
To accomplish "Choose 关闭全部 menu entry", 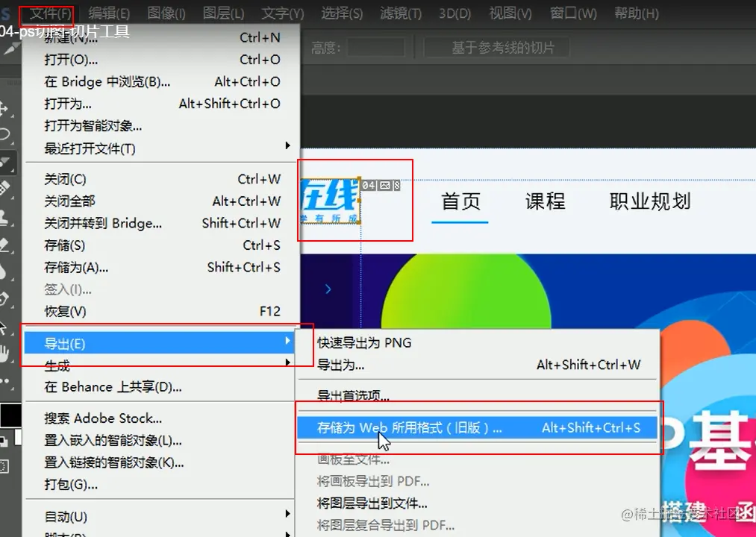I will pos(160,201).
